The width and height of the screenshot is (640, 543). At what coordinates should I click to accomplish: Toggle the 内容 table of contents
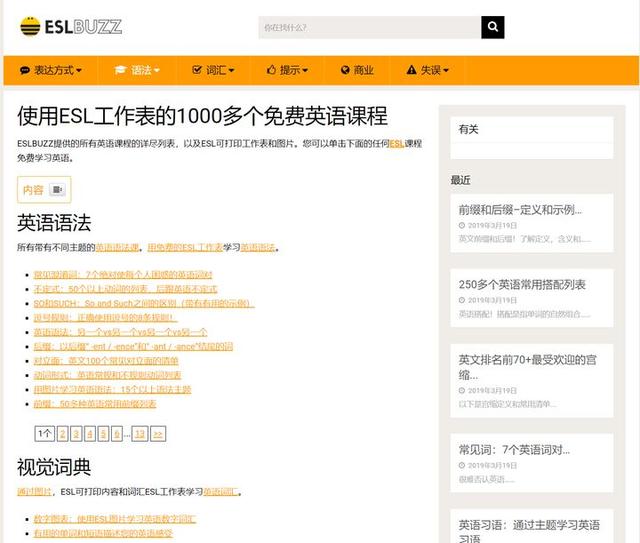pyautogui.click(x=57, y=189)
